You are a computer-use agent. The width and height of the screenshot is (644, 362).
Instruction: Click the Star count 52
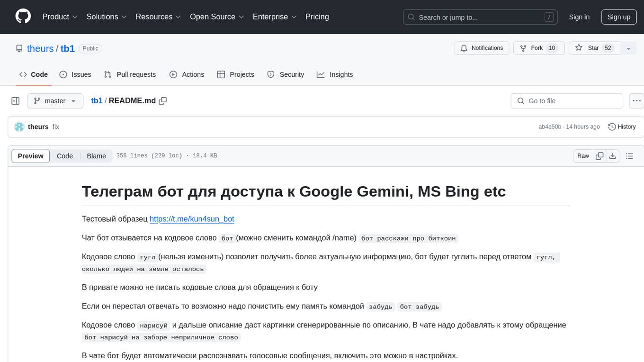608,48
